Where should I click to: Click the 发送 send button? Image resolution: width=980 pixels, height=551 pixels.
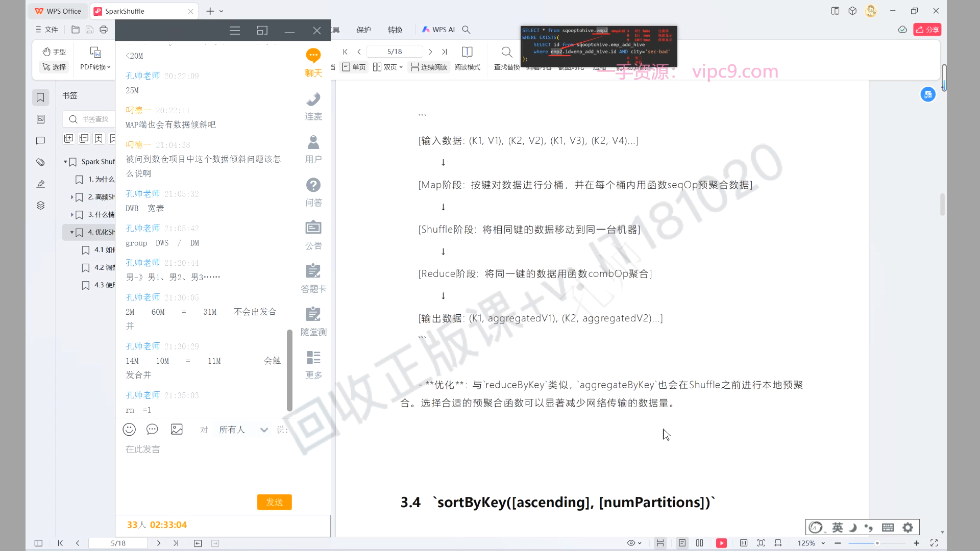(x=274, y=502)
